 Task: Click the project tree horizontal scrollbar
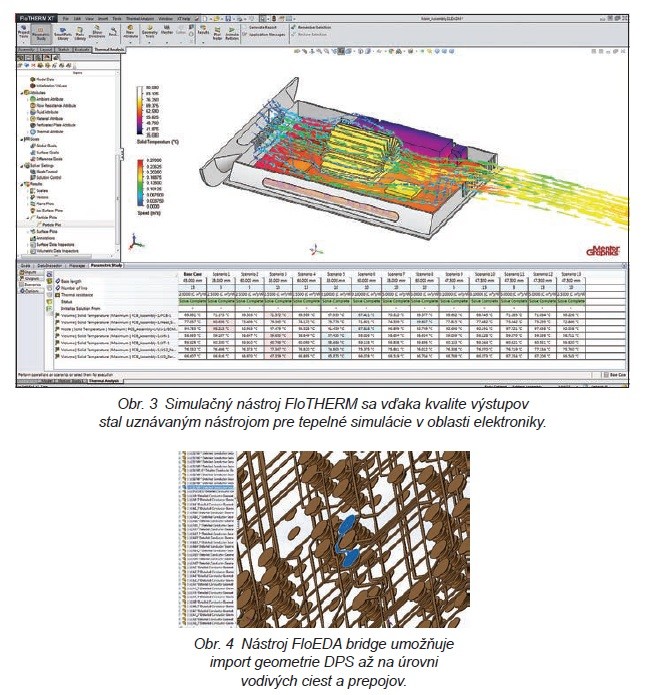(55, 256)
